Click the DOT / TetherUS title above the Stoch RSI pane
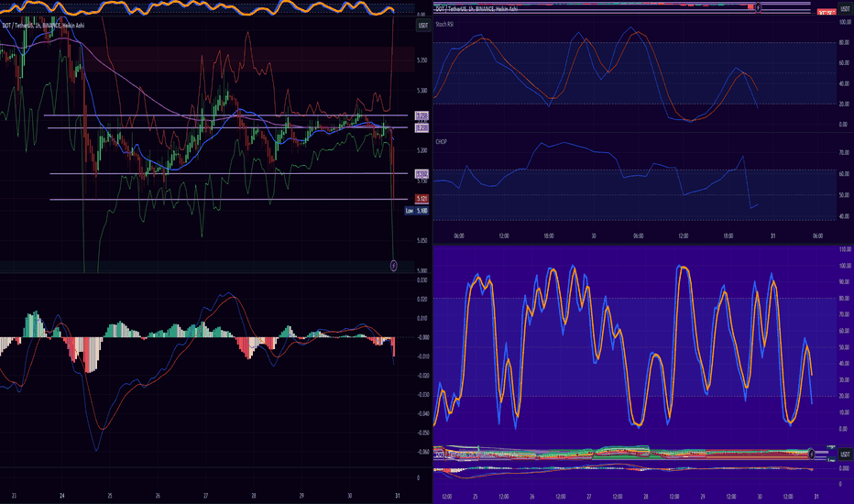Image resolution: width=854 pixels, height=504 pixels. (476, 9)
